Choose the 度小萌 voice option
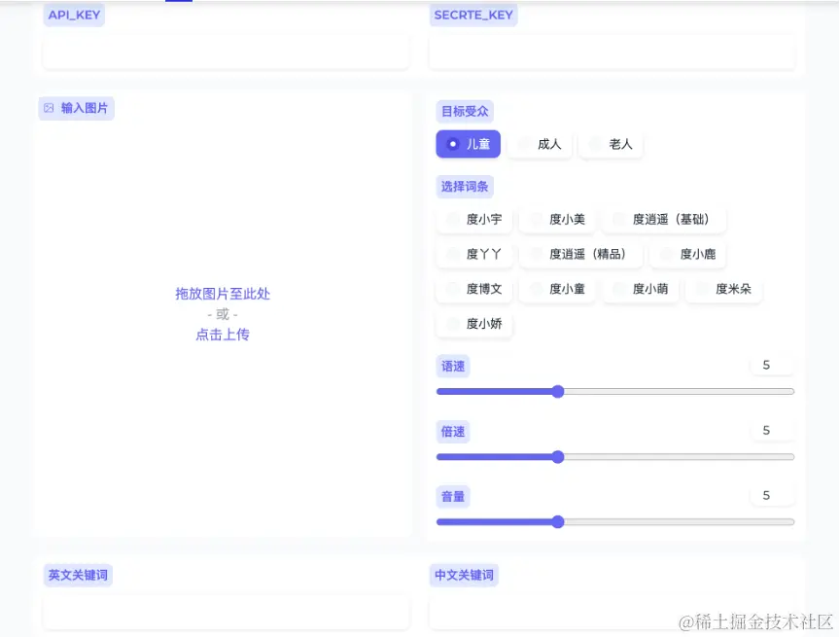 640,289
